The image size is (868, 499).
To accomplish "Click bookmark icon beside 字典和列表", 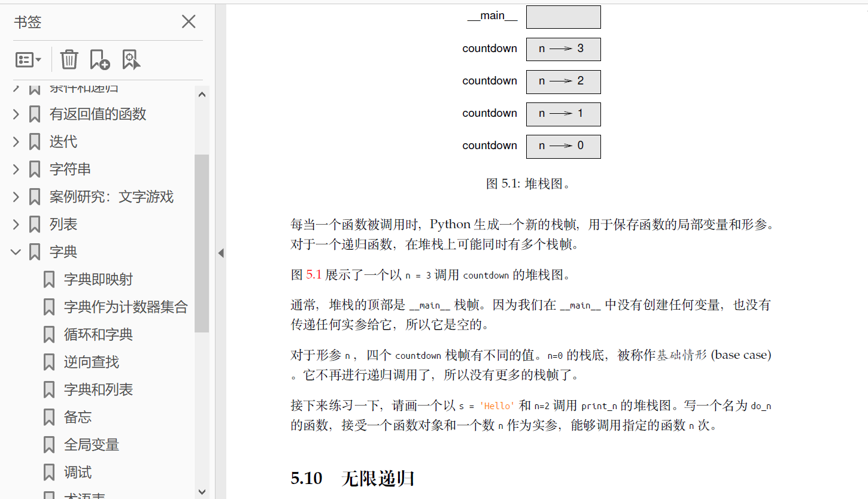I will point(49,389).
